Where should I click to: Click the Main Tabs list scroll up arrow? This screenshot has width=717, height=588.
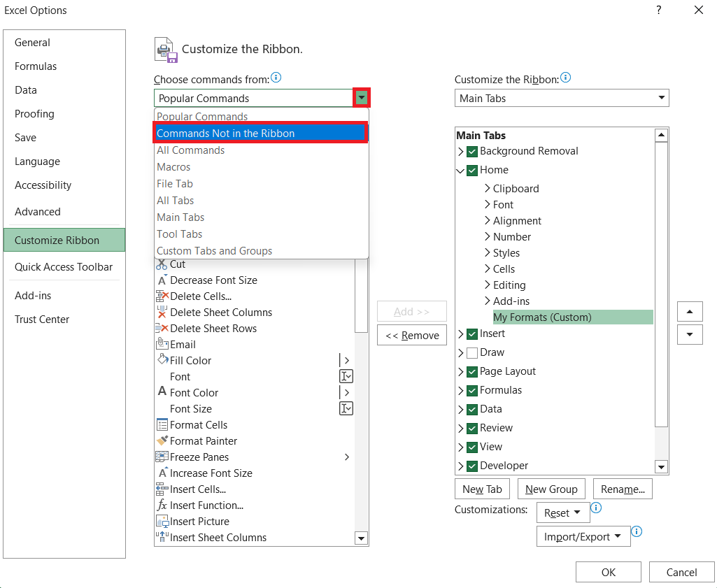(x=661, y=135)
